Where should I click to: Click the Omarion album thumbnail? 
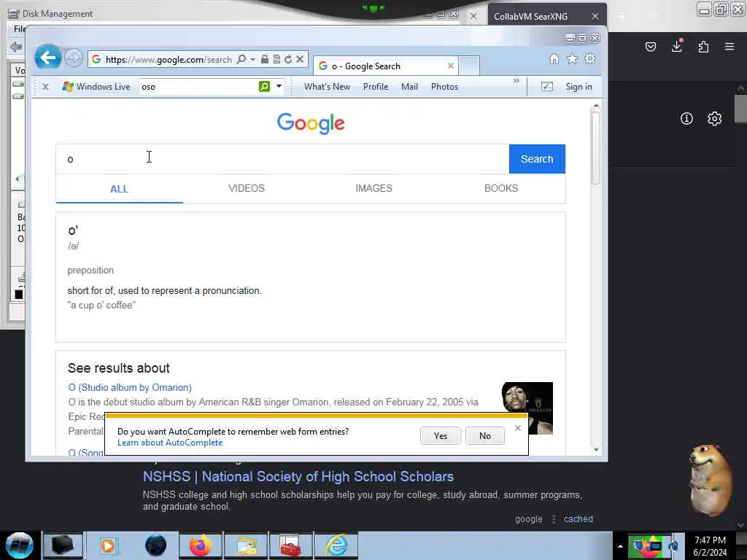click(527, 408)
